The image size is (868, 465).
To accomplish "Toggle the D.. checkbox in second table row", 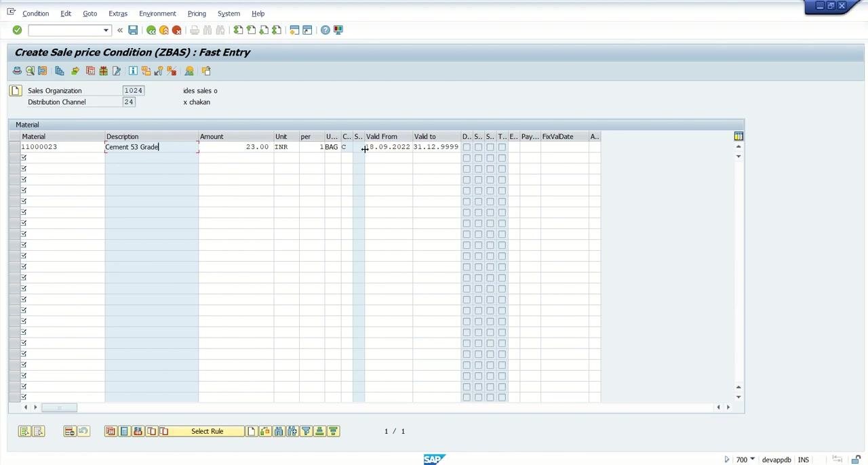I will (467, 158).
